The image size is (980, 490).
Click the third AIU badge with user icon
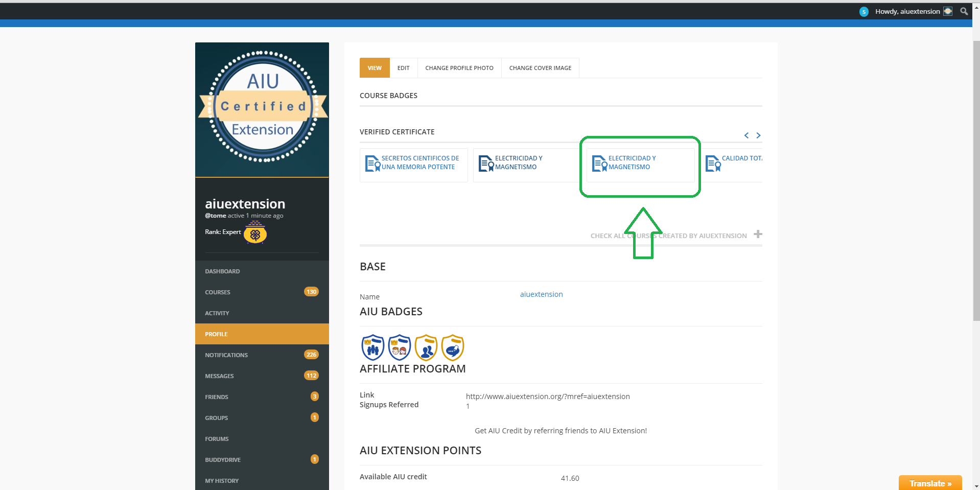coord(426,348)
